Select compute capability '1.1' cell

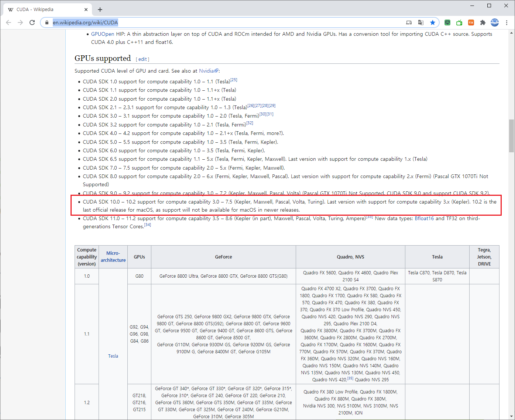click(87, 334)
